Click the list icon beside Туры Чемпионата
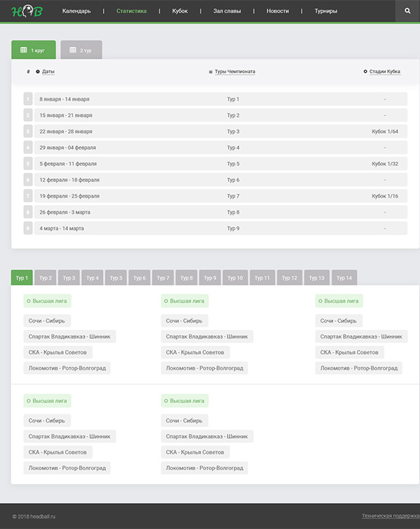Viewport: 420px width, 529px height. click(x=210, y=72)
